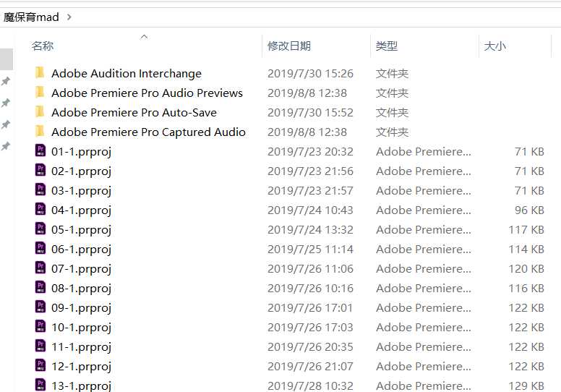Sort files by the 类型 column header
This screenshot has height=392, width=561.
[387, 46]
